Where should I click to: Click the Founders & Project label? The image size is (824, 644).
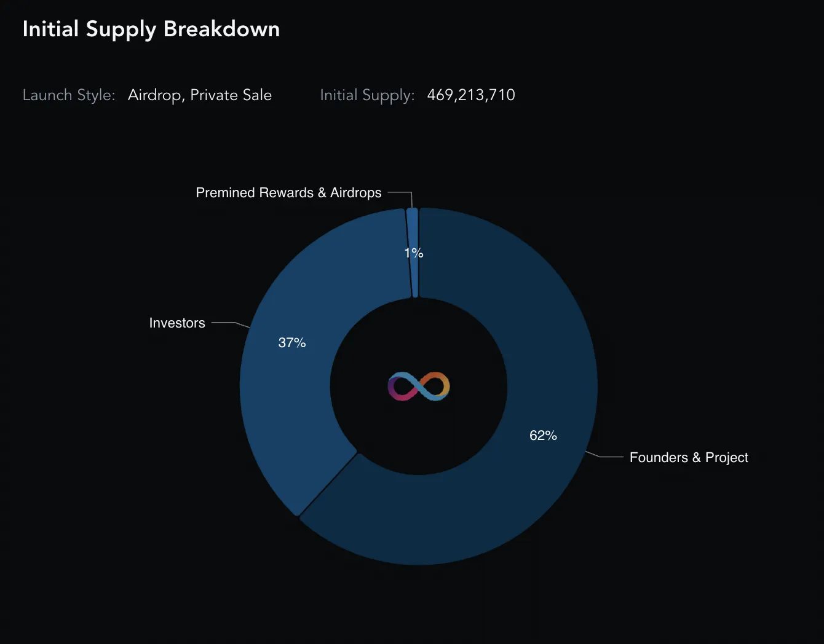(689, 457)
